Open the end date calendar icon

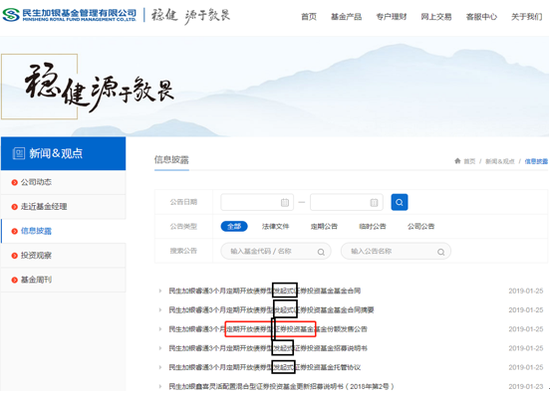(374, 202)
